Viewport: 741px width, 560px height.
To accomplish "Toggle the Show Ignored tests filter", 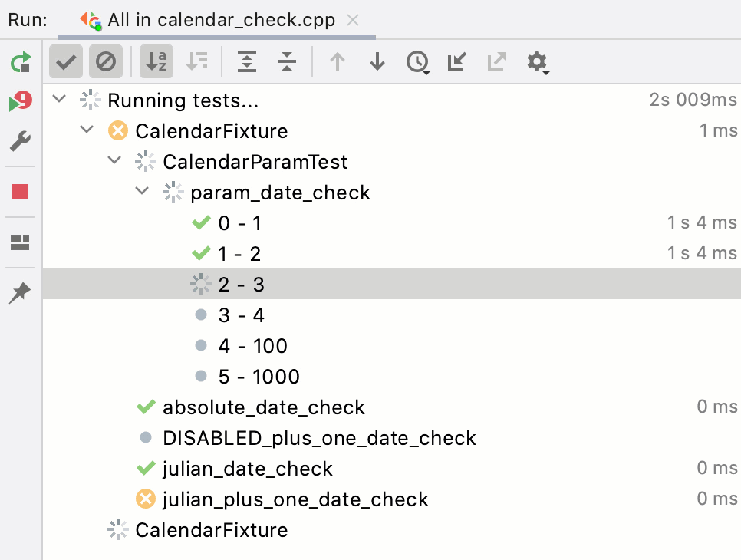I will point(106,61).
